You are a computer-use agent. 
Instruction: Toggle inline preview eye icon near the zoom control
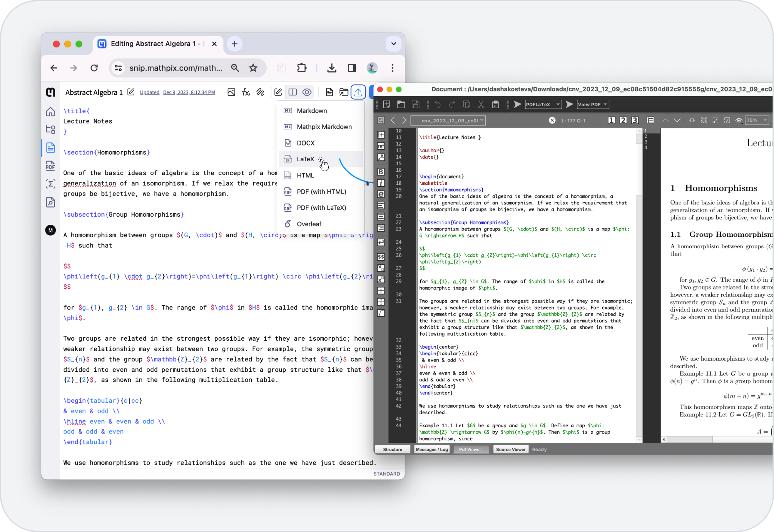click(739, 120)
